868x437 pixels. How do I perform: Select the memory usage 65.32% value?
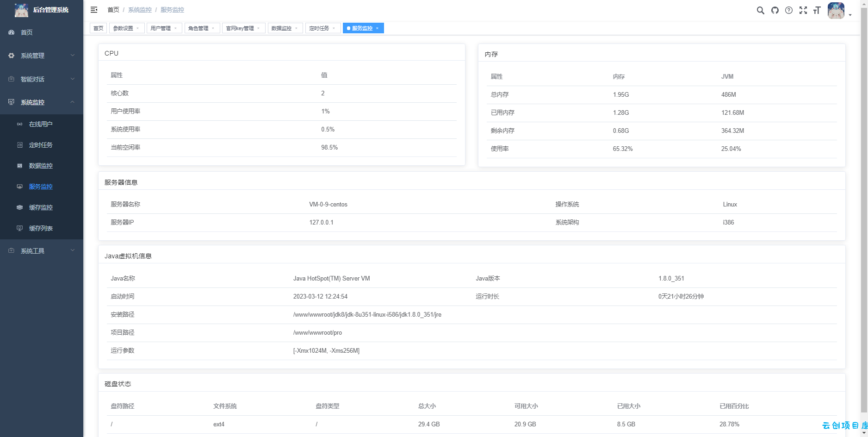(x=623, y=149)
